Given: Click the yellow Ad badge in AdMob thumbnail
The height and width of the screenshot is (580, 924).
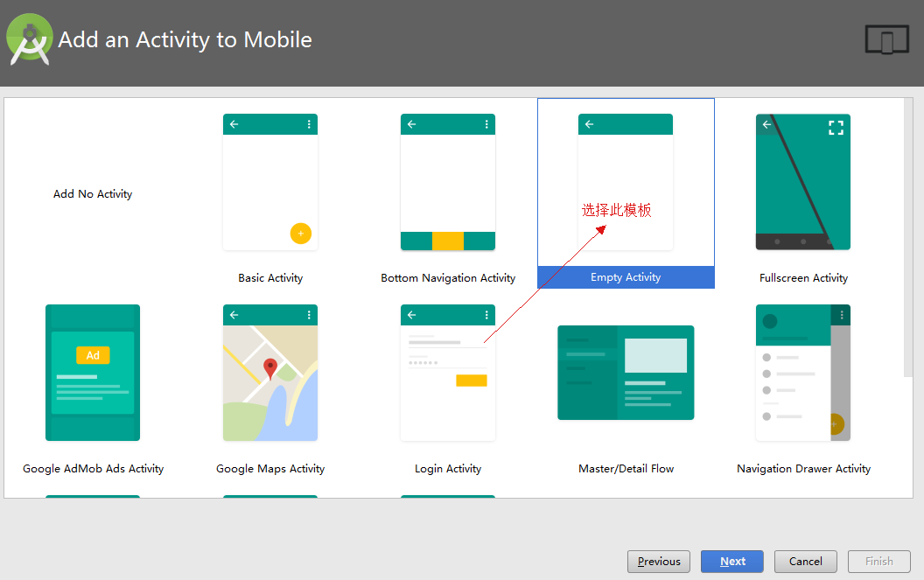Looking at the screenshot, I should click(x=93, y=355).
